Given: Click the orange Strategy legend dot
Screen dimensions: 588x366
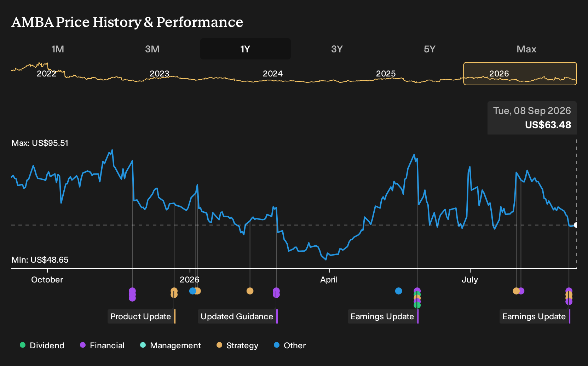Looking at the screenshot, I should point(219,345).
